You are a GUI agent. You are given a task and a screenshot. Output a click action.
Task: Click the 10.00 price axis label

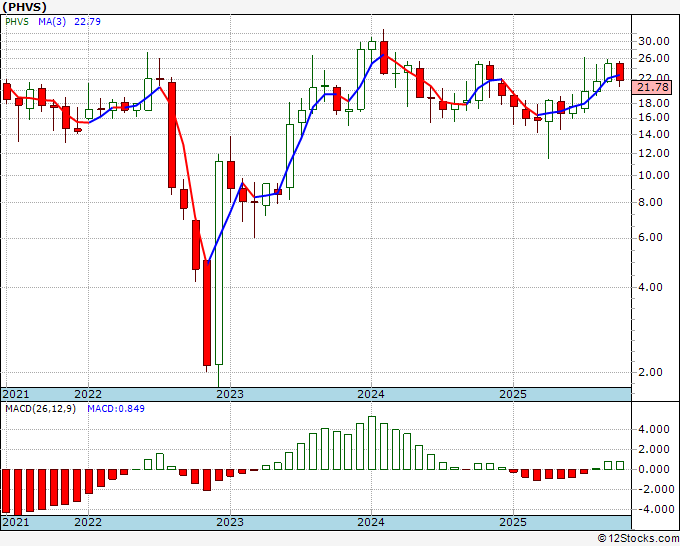[x=654, y=175]
